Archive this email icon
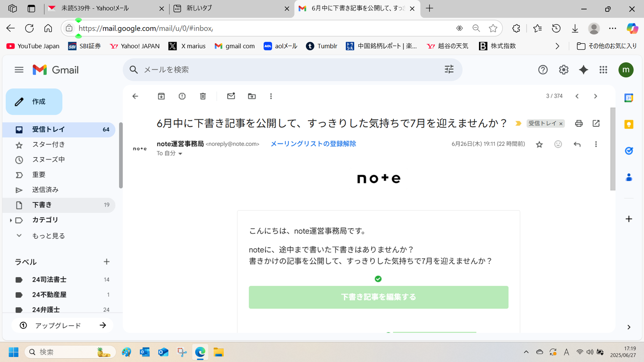 pos(161,96)
